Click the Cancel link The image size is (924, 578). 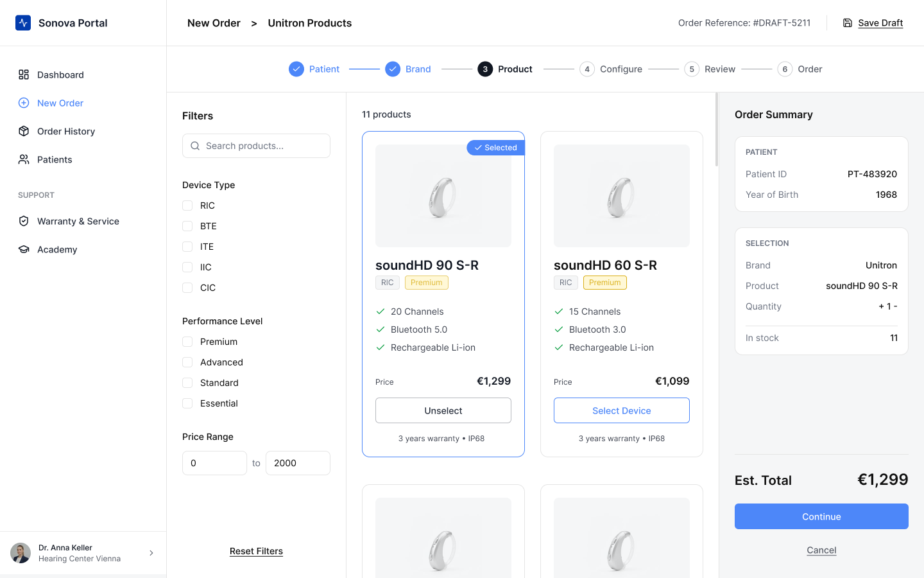tap(821, 550)
